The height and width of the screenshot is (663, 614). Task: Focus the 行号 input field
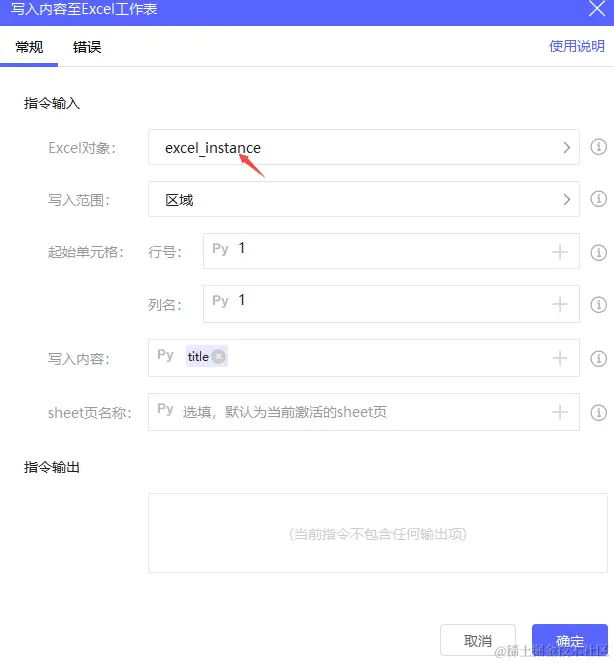[391, 251]
